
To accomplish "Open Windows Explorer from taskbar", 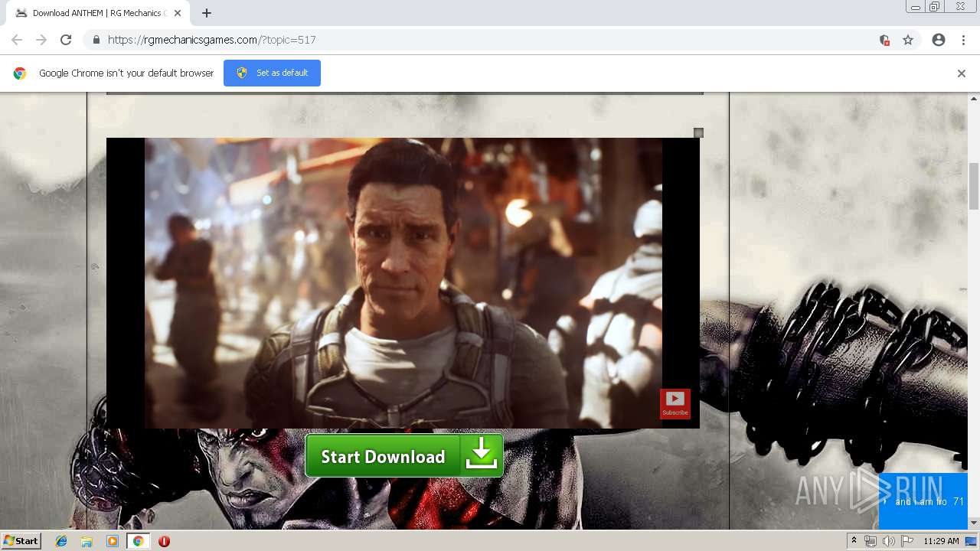I will (x=87, y=541).
